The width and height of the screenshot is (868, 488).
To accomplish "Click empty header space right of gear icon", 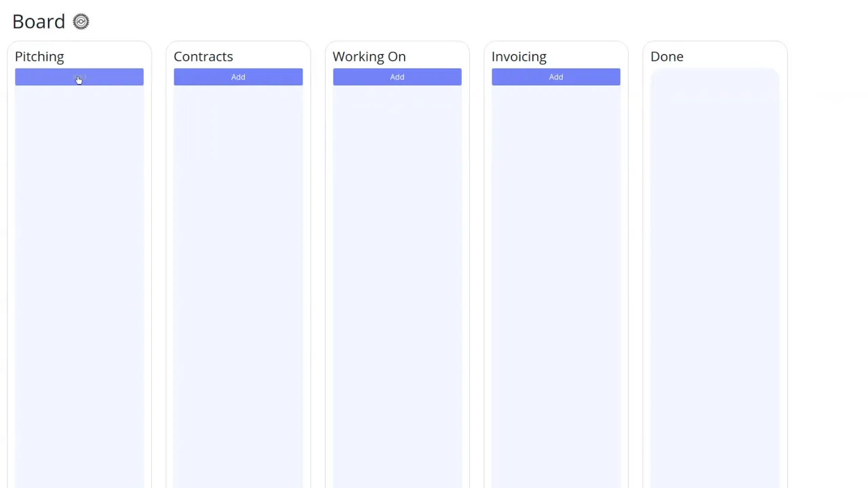I will [407, 22].
